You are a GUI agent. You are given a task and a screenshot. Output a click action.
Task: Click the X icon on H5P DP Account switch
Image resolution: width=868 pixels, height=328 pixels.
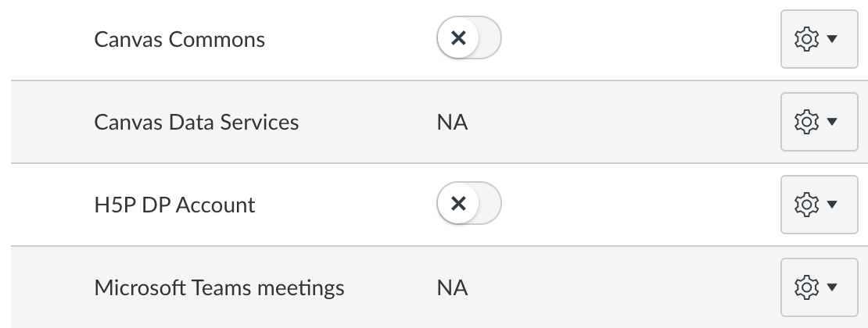pyautogui.click(x=459, y=205)
